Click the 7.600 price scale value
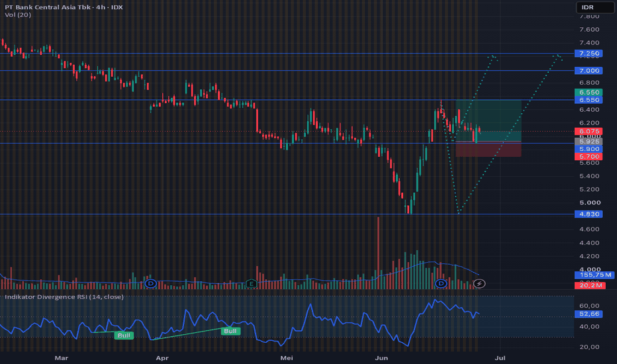The image size is (617, 364). click(589, 30)
